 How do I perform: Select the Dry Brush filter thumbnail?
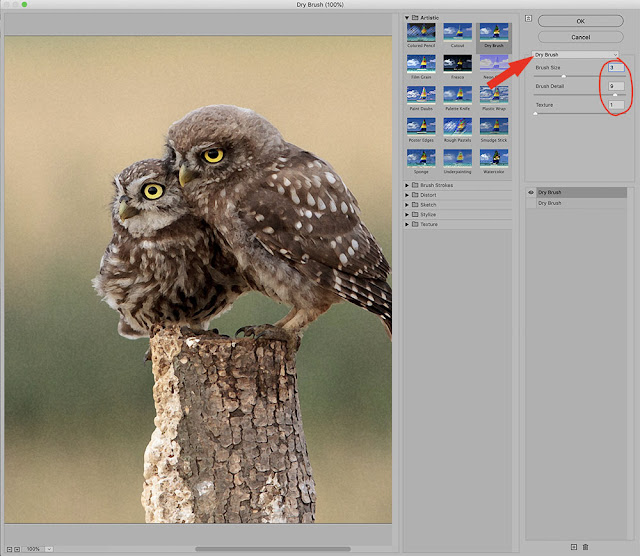pyautogui.click(x=494, y=32)
